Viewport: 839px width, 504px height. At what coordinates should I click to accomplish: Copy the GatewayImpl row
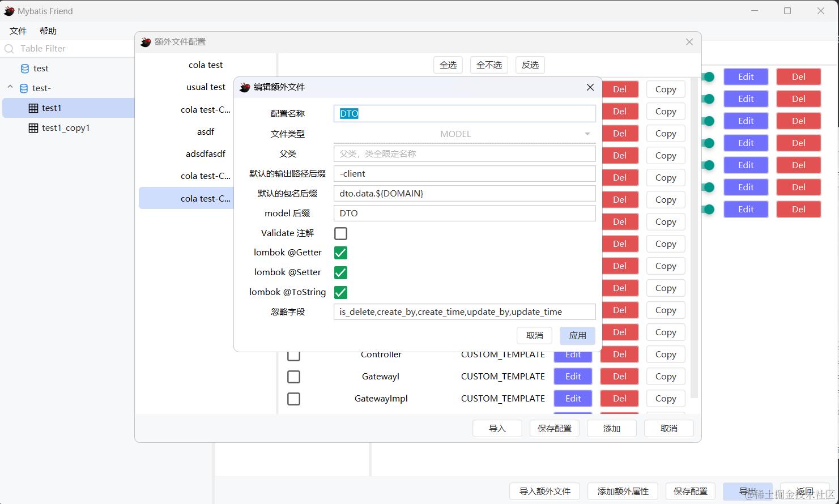click(x=666, y=399)
